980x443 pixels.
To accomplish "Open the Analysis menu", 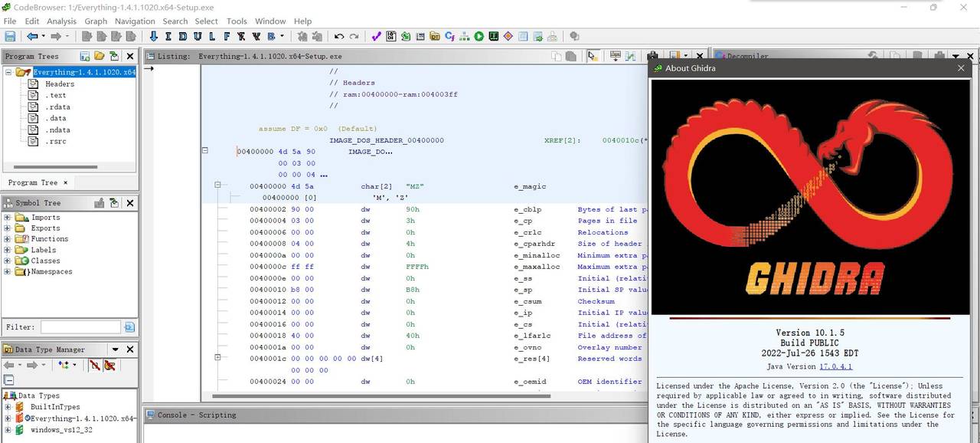I will click(61, 21).
